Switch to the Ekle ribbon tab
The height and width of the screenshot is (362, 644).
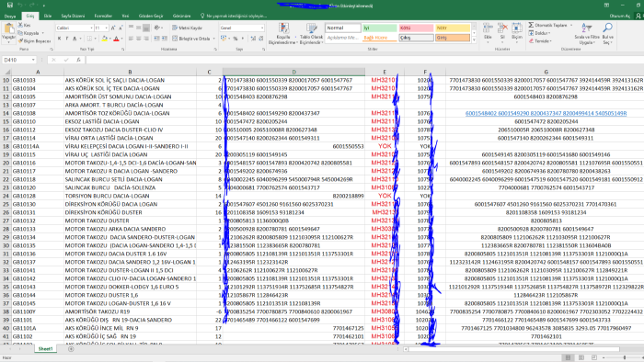pyautogui.click(x=48, y=16)
